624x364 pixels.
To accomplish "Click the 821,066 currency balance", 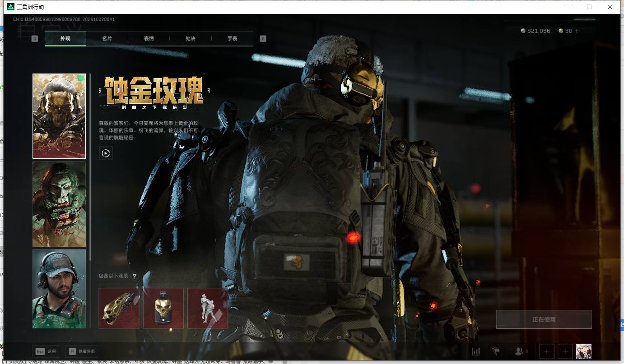I will click(x=536, y=31).
